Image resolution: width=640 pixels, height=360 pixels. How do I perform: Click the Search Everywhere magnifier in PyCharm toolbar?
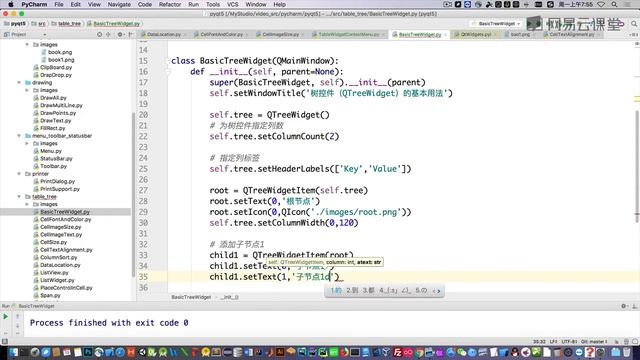(634, 24)
